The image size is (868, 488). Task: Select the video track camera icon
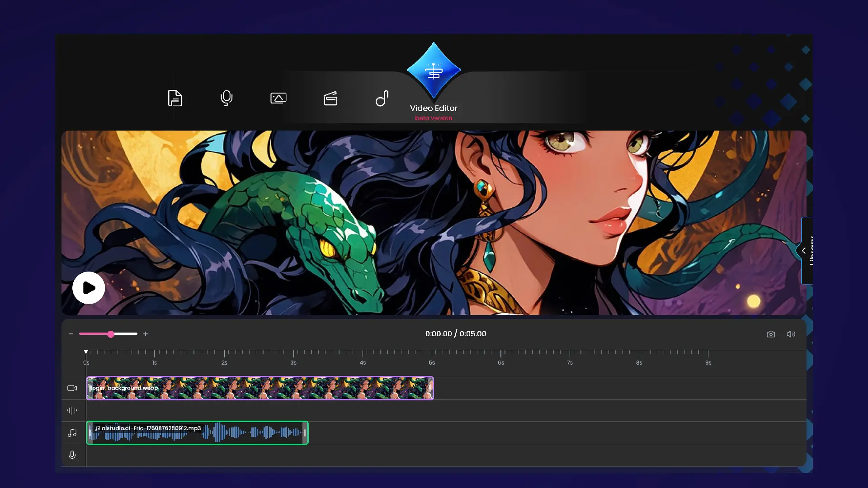point(72,388)
